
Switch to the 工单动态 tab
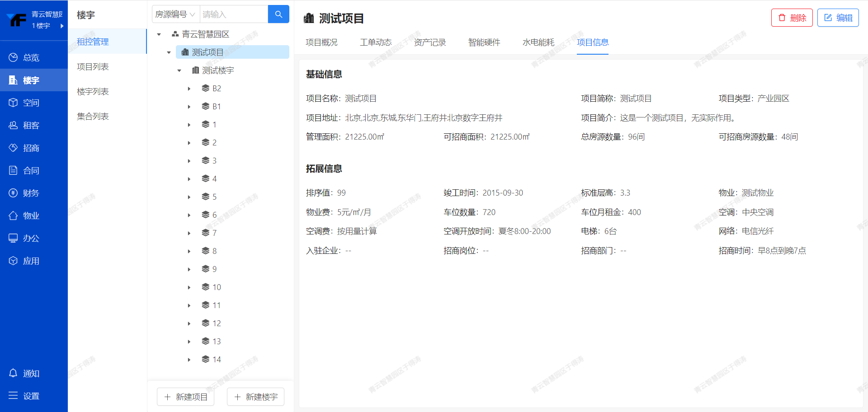tap(375, 42)
